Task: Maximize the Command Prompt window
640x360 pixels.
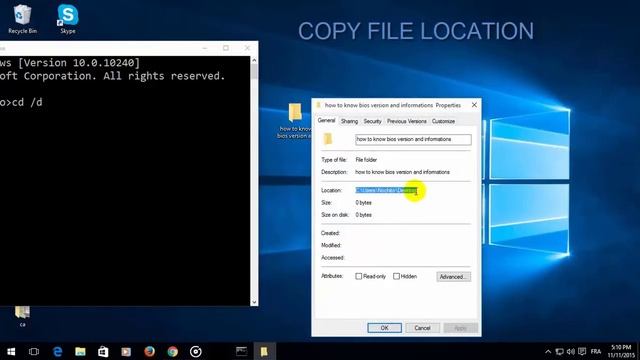Action: tap(226, 48)
